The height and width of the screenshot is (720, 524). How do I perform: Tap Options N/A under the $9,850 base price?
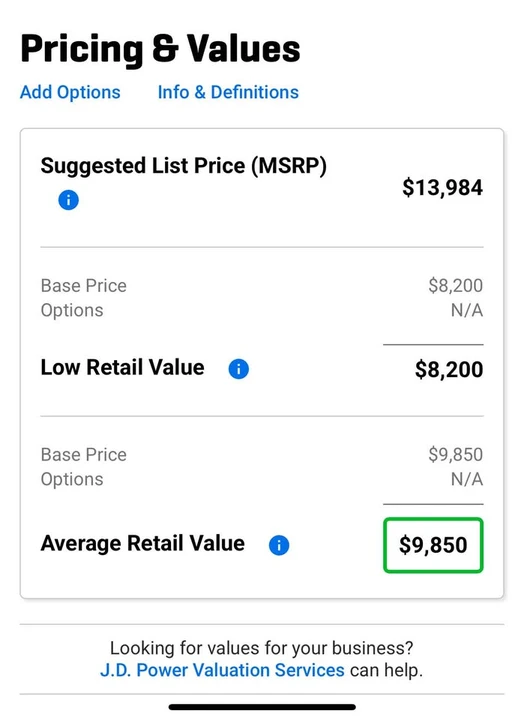coord(467,479)
